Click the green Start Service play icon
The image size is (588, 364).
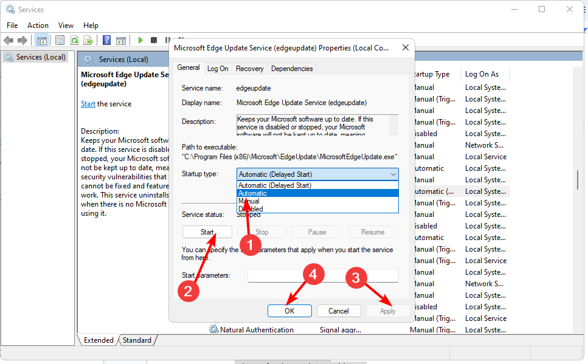(140, 40)
